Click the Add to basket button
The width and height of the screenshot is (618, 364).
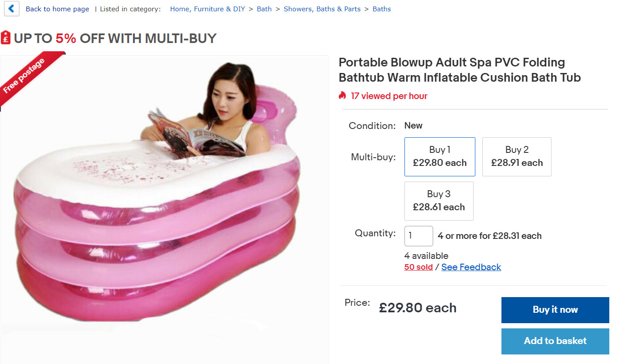(x=555, y=341)
